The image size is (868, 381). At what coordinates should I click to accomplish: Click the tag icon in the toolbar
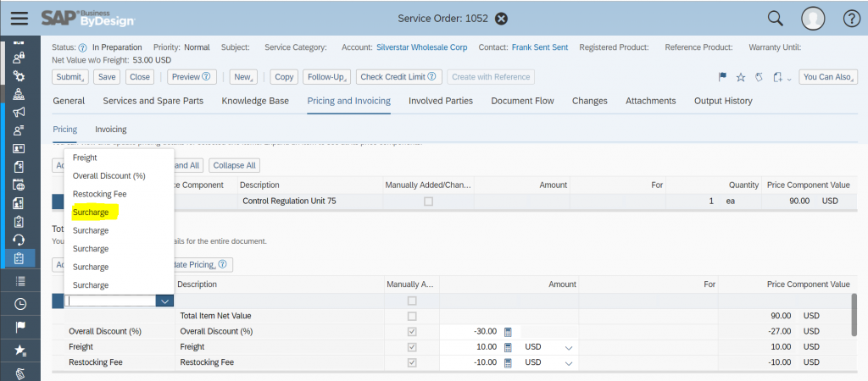pos(759,77)
